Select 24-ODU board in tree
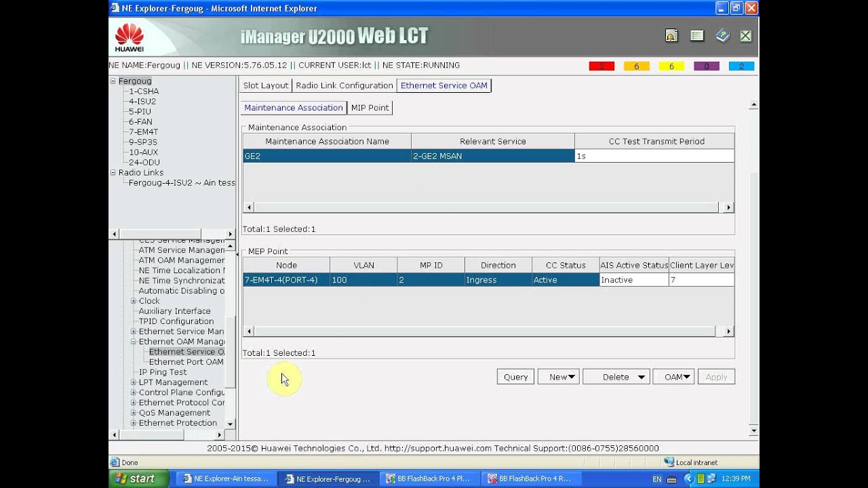Screen dimensions: 868x488 coord(144,162)
